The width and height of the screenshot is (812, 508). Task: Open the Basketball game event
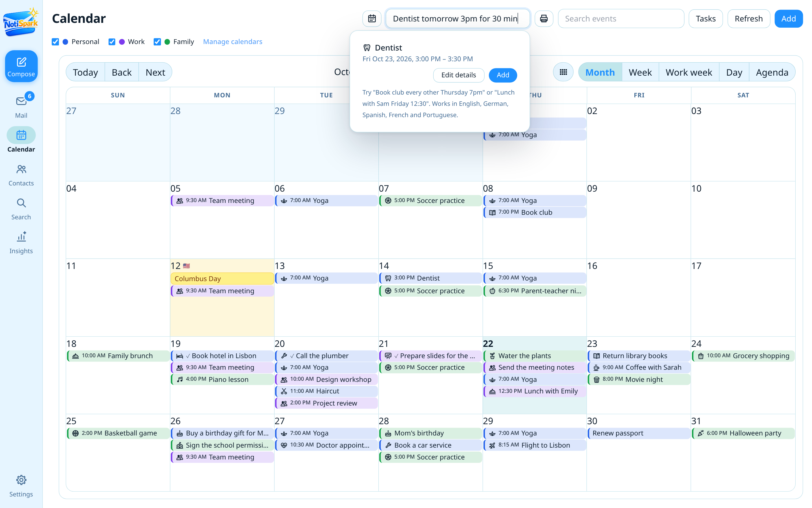118,433
